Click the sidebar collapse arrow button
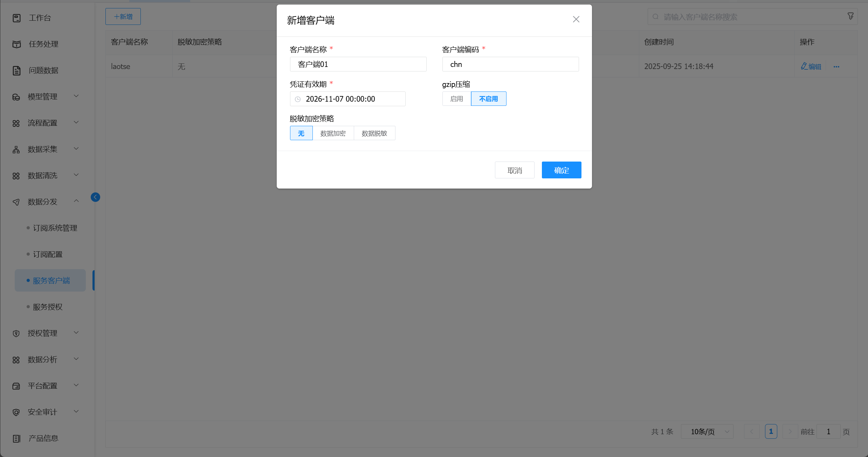The width and height of the screenshot is (868, 457). click(x=95, y=197)
